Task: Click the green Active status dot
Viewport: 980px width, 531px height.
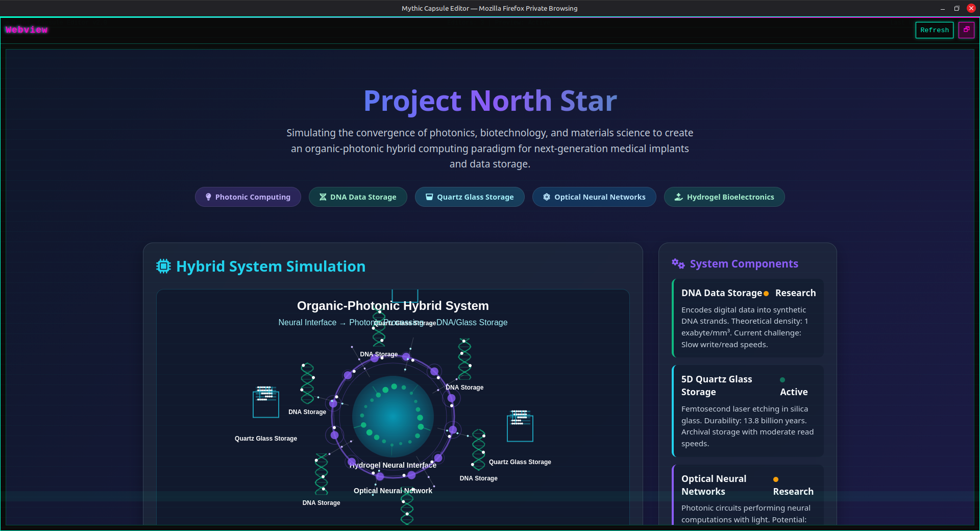Action: tap(782, 380)
